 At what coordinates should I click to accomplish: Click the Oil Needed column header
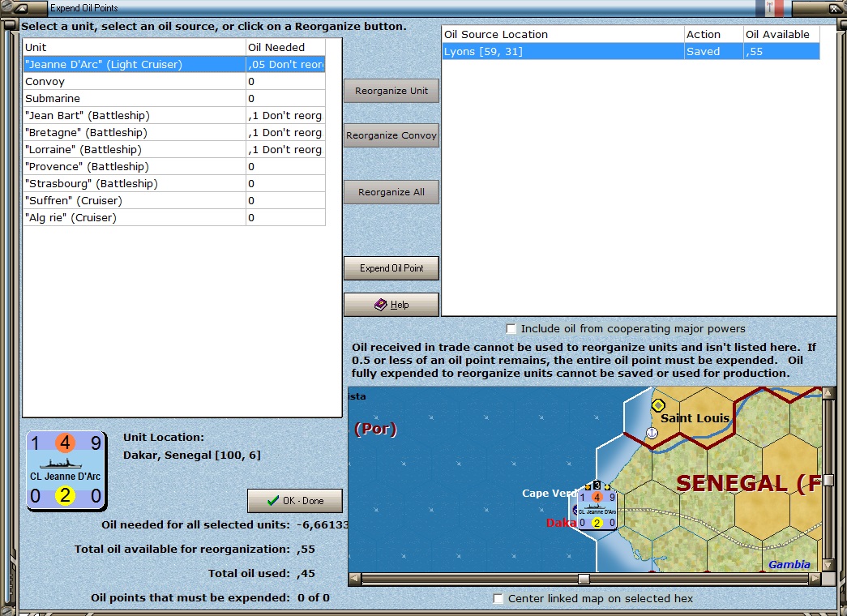[x=286, y=48]
